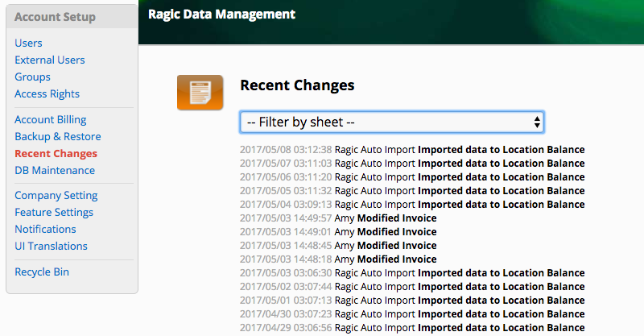Open Access Rights settings
Image resolution: width=644 pixels, height=336 pixels.
click(x=47, y=93)
